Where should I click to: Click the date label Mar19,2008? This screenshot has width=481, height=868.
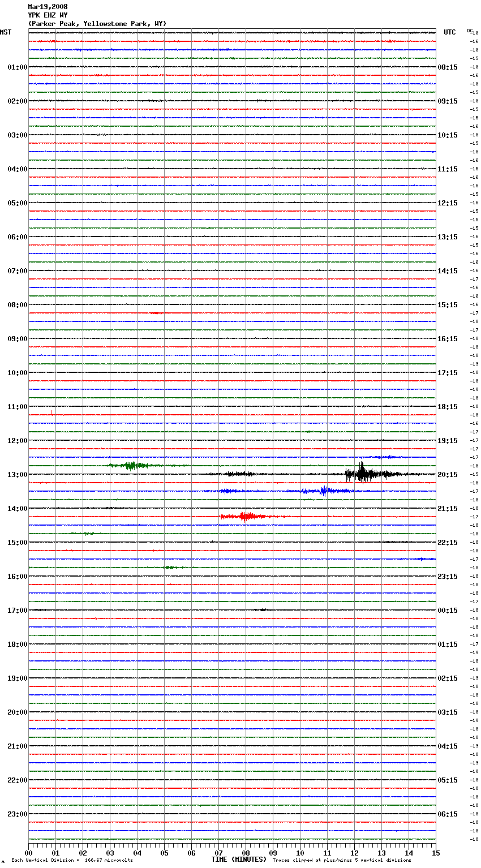click(48, 7)
